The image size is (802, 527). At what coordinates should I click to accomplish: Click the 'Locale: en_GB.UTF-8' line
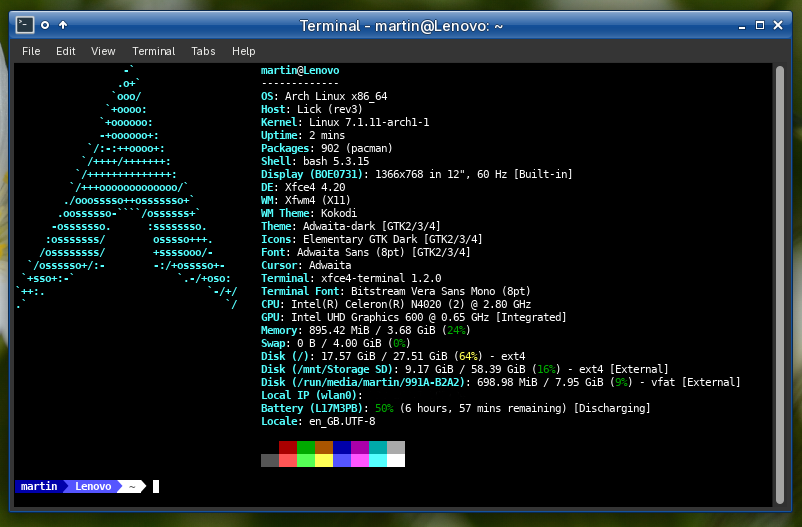pos(318,422)
